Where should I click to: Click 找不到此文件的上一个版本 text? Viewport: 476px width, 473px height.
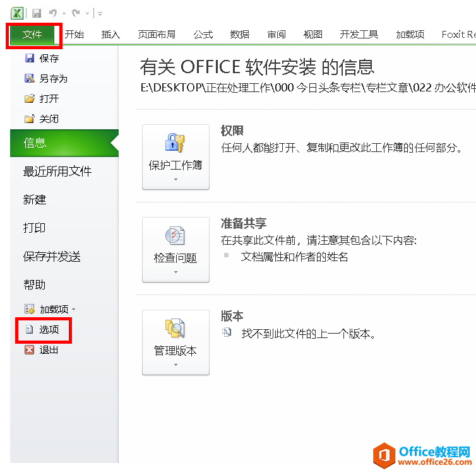[x=309, y=334]
